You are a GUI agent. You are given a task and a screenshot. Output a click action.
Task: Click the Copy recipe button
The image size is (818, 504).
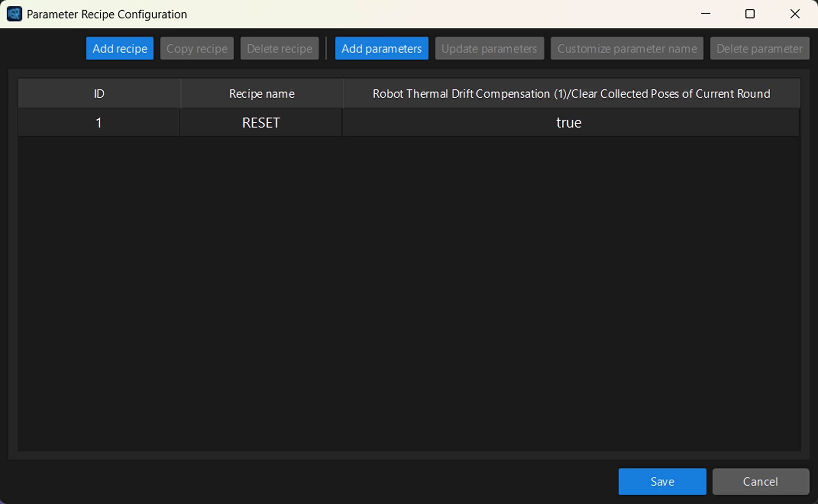[197, 48]
